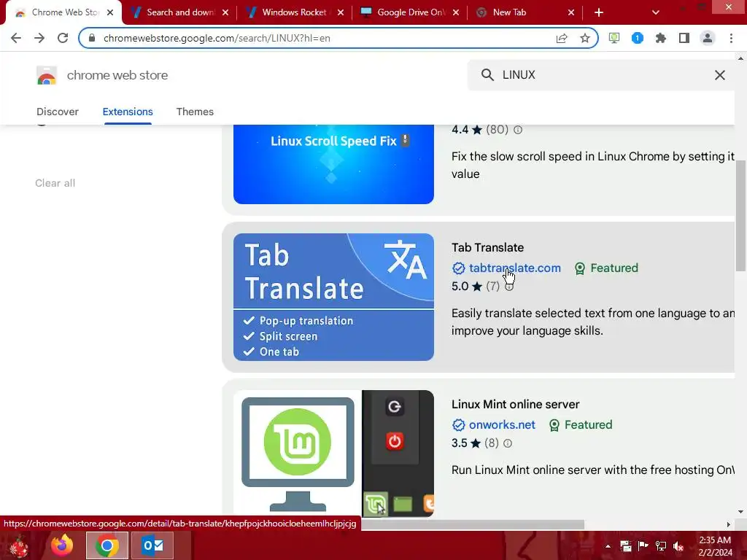Open Chrome from the taskbar
The width and height of the screenshot is (747, 560).
[x=107, y=545]
